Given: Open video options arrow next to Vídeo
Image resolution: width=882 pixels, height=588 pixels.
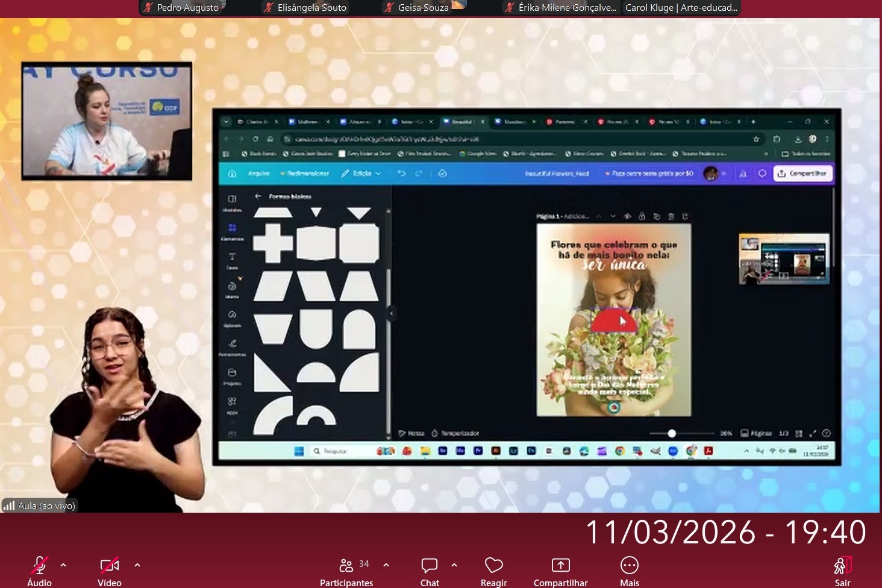Looking at the screenshot, I should pyautogui.click(x=137, y=565).
